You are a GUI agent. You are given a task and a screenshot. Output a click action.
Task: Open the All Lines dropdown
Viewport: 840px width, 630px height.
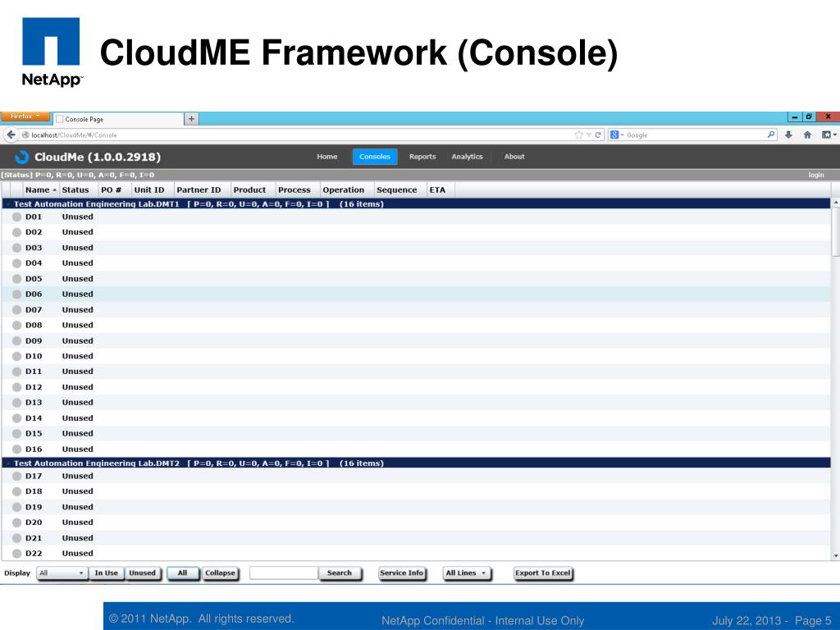click(467, 573)
